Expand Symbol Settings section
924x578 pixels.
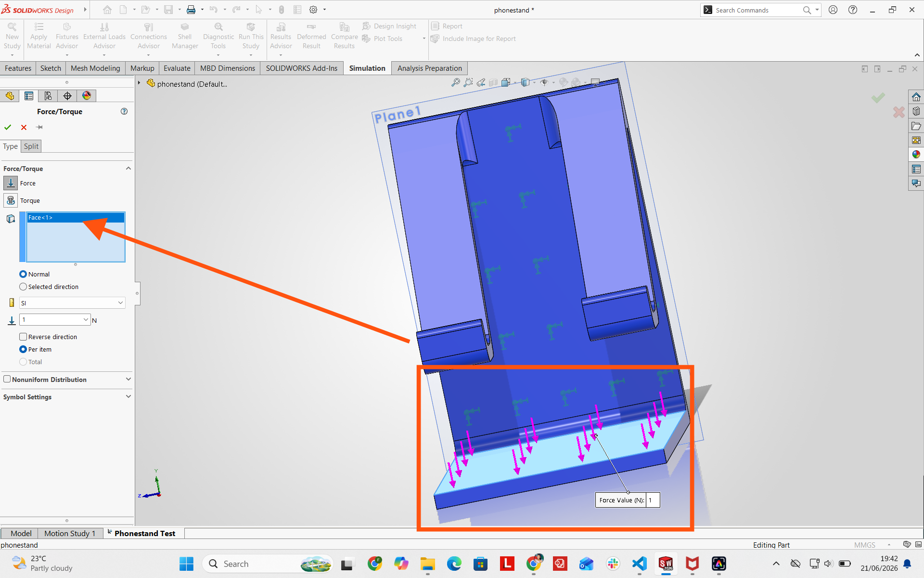click(x=128, y=396)
